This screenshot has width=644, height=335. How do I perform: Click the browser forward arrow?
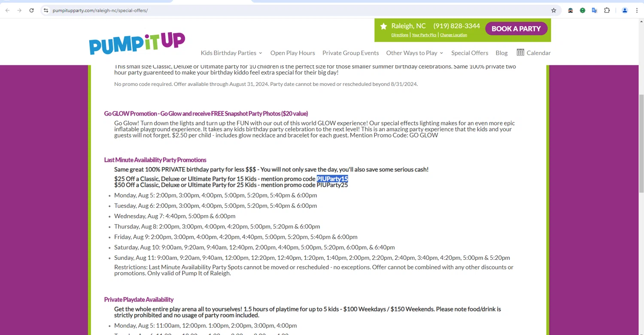(x=19, y=10)
